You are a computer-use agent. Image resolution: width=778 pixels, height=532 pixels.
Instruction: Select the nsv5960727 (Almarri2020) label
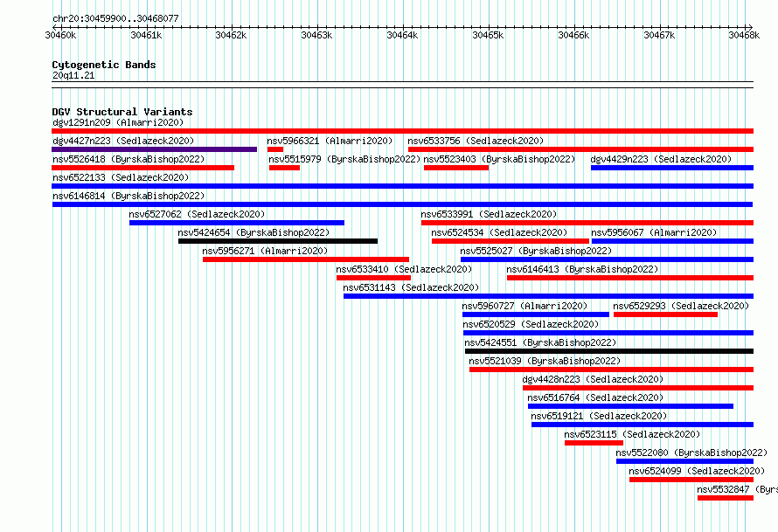click(524, 306)
